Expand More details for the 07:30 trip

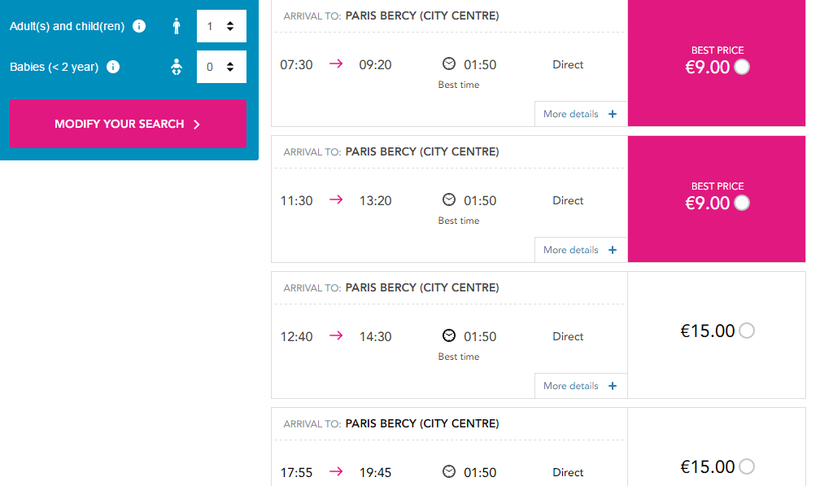(580, 114)
